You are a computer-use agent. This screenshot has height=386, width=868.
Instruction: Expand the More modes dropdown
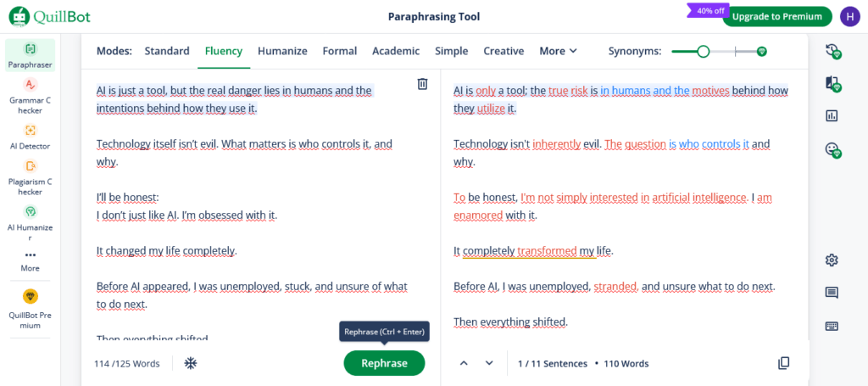click(x=558, y=51)
